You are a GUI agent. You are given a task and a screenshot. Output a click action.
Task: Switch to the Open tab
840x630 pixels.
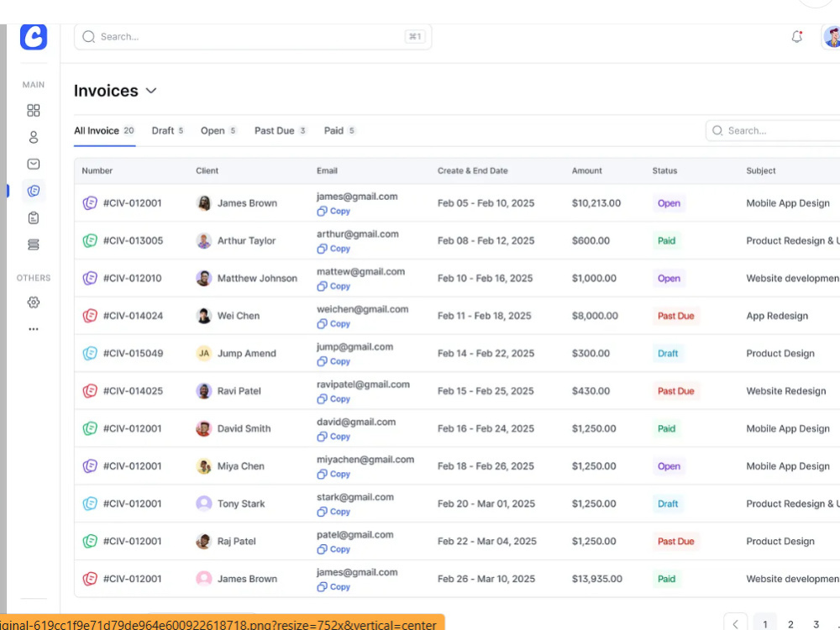(x=218, y=131)
